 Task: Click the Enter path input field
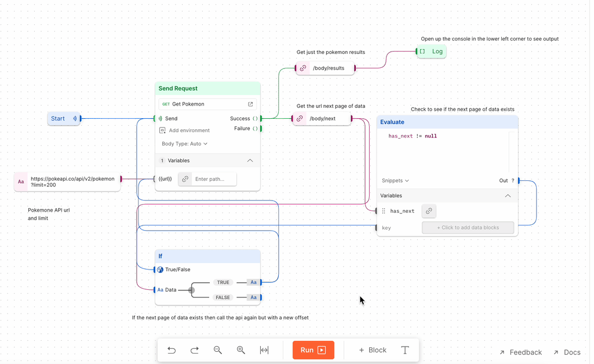213,179
